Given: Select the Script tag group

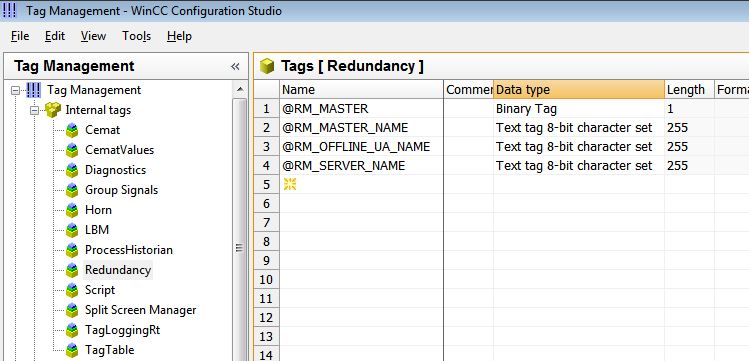Looking at the screenshot, I should 100,290.
